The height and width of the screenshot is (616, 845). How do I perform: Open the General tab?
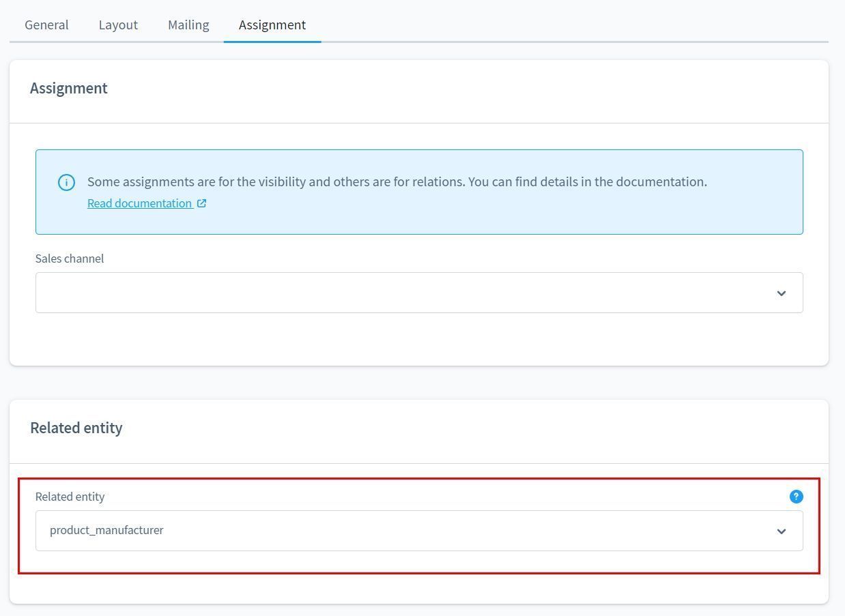coord(46,25)
